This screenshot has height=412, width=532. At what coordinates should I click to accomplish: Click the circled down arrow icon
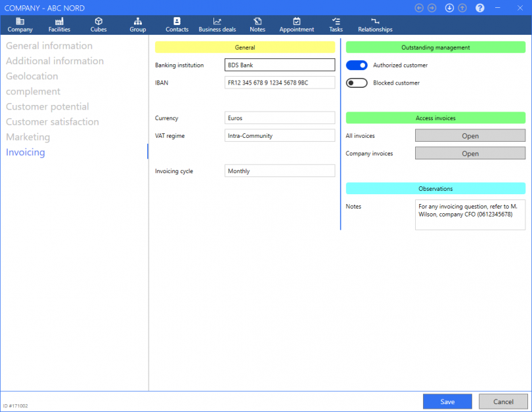coord(449,8)
